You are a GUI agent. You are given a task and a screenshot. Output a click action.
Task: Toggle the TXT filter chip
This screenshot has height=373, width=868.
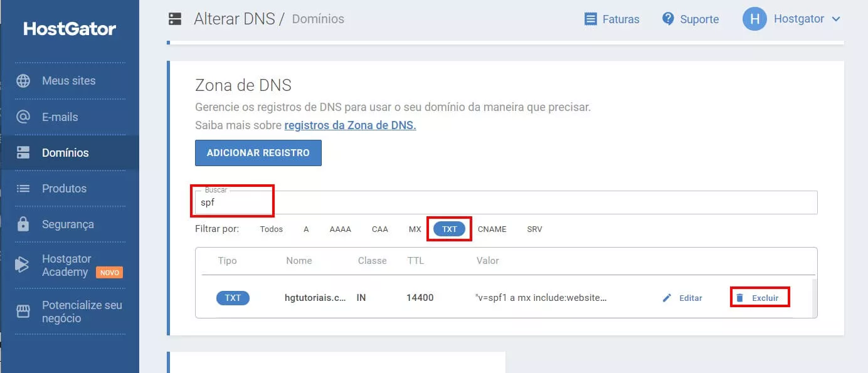[450, 229]
